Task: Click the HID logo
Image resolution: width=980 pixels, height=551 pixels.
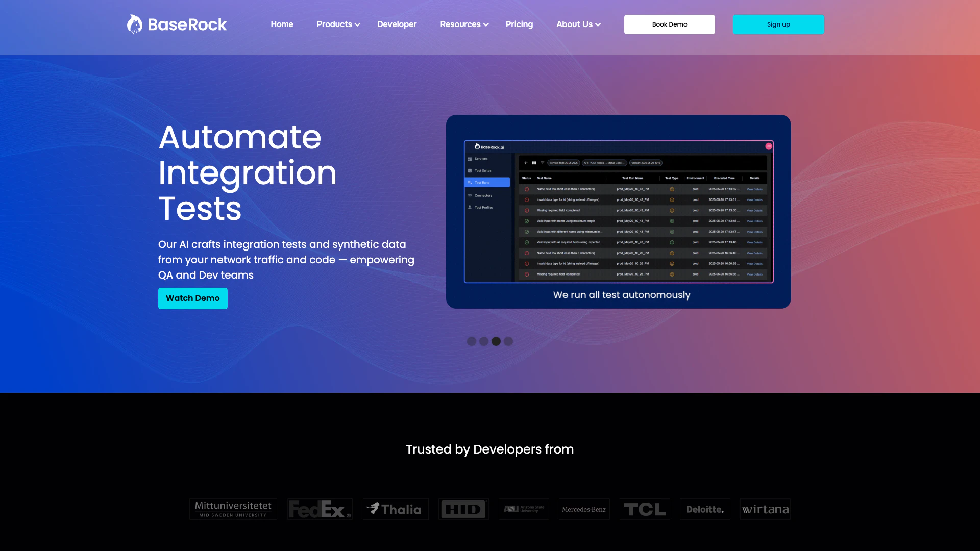Action: click(463, 509)
